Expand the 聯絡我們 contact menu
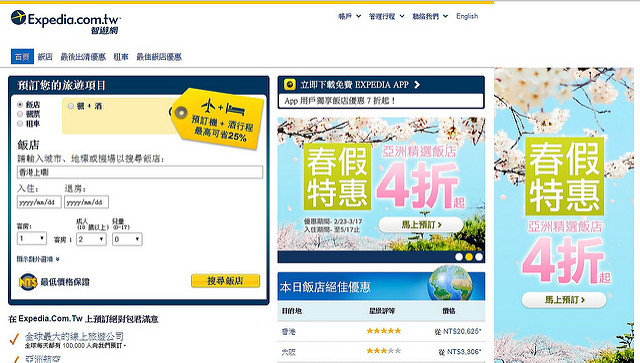The width and height of the screenshot is (640, 363). 430,16
